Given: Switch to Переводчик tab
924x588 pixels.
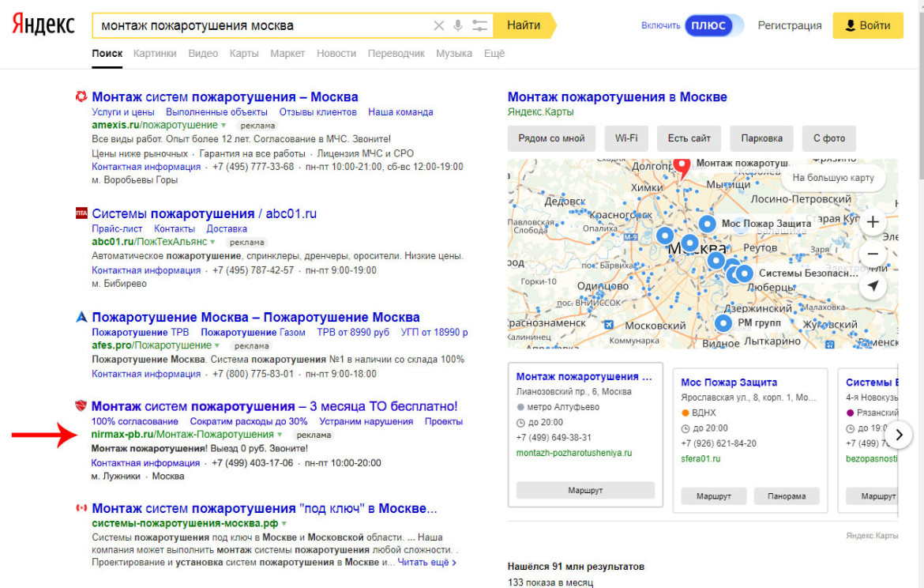Looking at the screenshot, I should pos(396,53).
